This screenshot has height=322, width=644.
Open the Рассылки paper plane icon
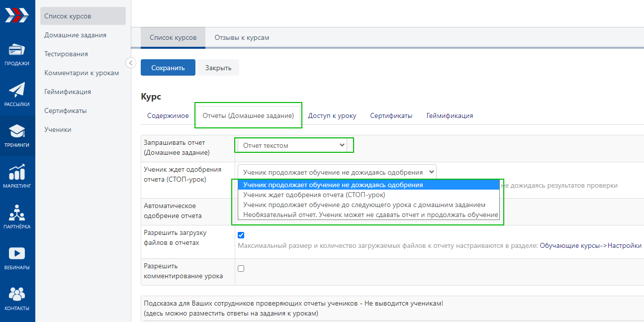pyautogui.click(x=17, y=90)
